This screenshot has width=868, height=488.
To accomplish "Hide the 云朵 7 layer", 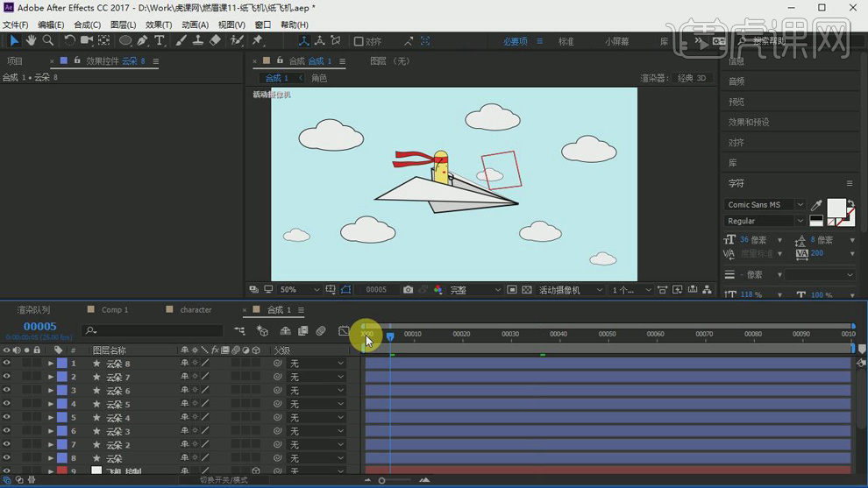I will pyautogui.click(x=7, y=377).
